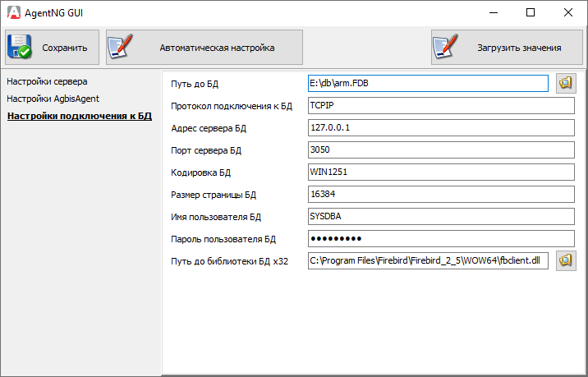Edit the Имя пользователя БД field
The image size is (588, 377).
click(439, 216)
